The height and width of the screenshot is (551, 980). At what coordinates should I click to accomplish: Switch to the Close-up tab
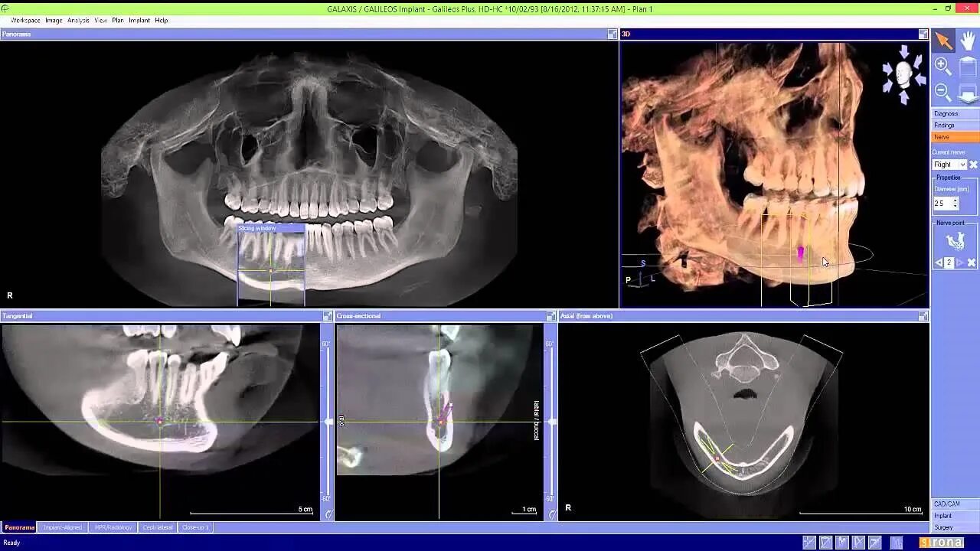(x=195, y=527)
